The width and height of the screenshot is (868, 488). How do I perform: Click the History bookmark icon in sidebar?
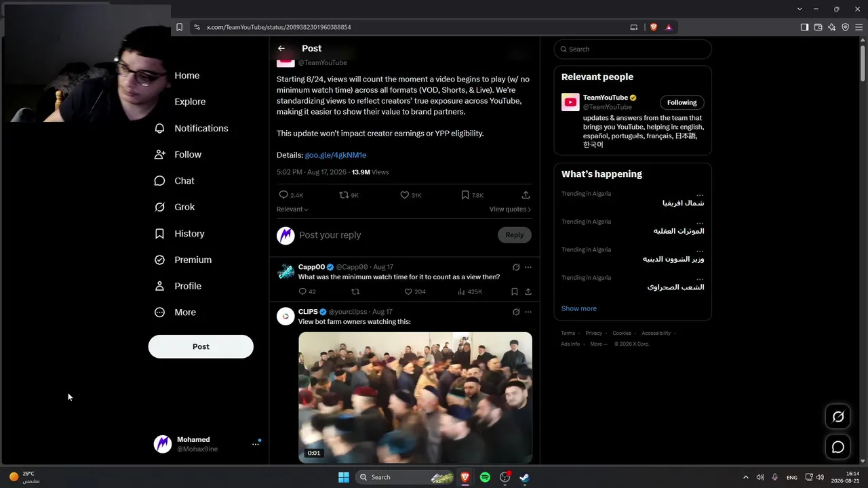coord(159,234)
